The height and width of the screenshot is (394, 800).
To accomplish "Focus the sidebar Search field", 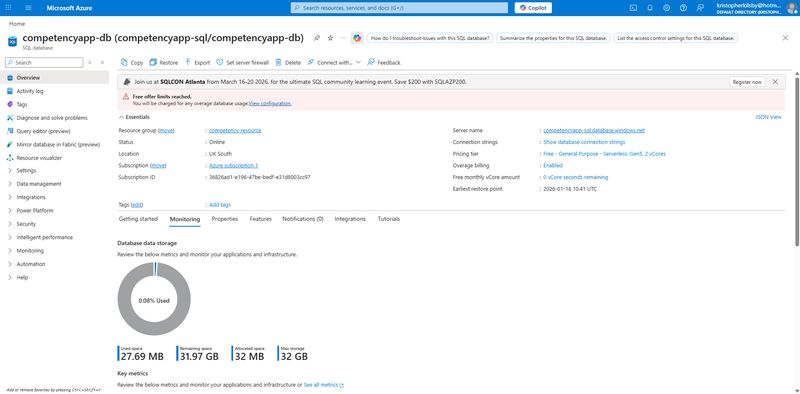I will [44, 62].
